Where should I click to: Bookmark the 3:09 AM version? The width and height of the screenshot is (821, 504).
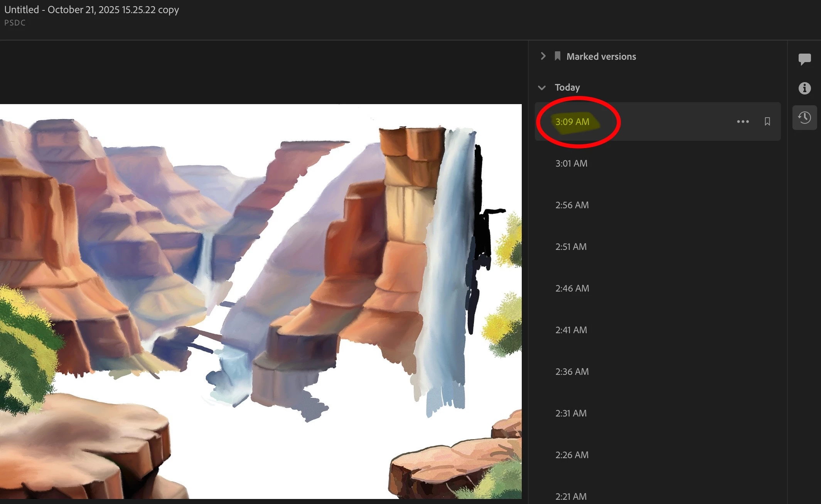click(767, 121)
